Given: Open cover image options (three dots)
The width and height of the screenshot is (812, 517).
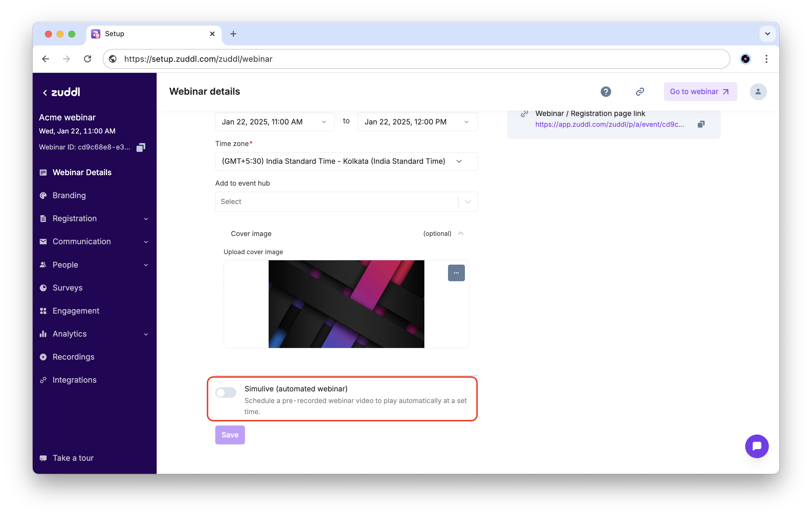Looking at the screenshot, I should [x=456, y=273].
